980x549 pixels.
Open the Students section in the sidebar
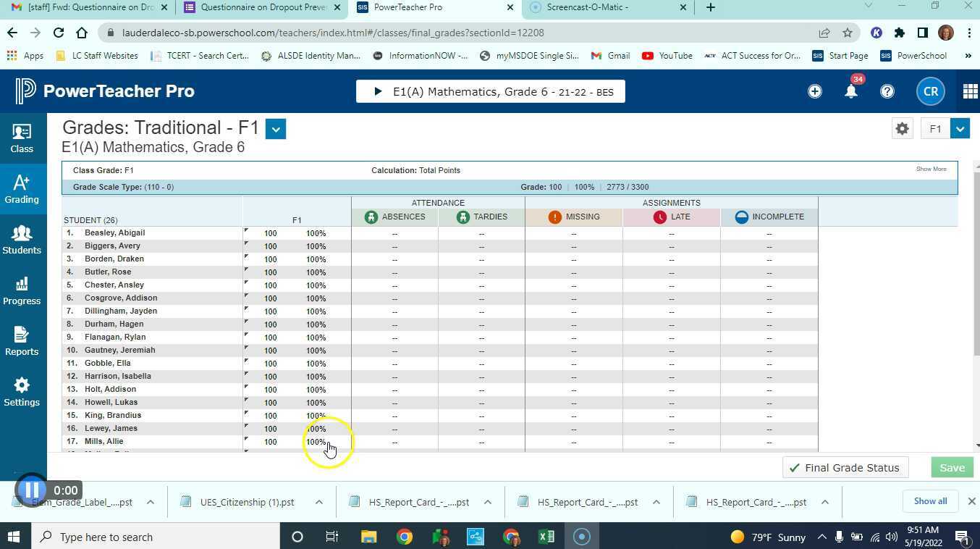pyautogui.click(x=21, y=240)
